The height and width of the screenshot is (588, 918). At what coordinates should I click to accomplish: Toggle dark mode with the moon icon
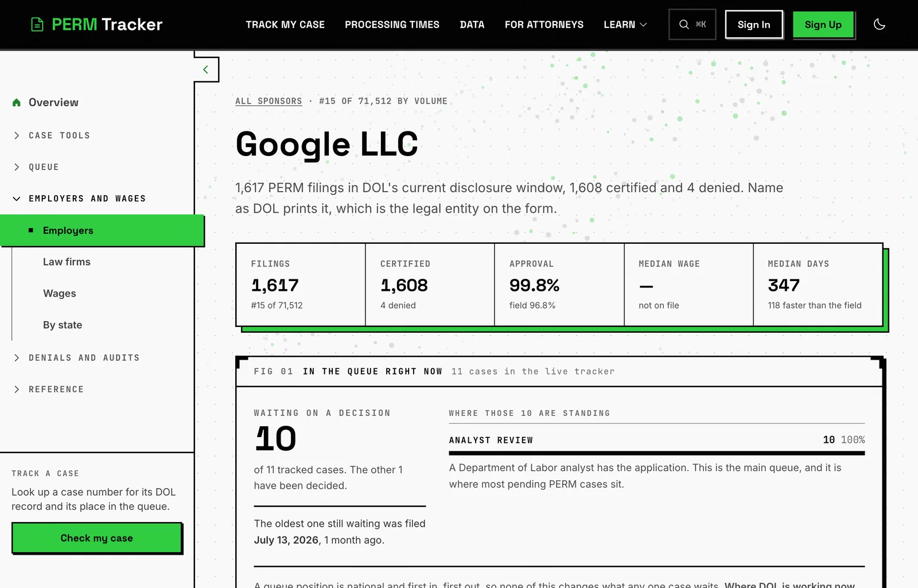pos(879,24)
